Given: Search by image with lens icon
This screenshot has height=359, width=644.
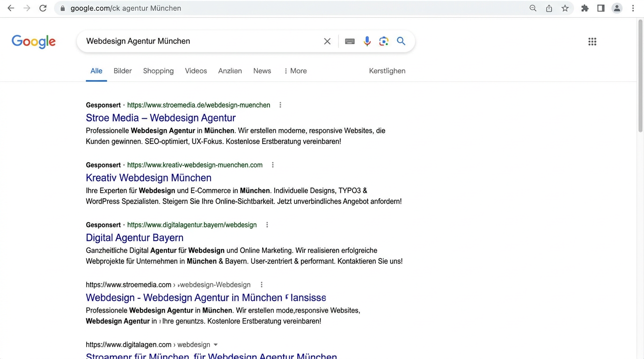Looking at the screenshot, I should point(384,41).
